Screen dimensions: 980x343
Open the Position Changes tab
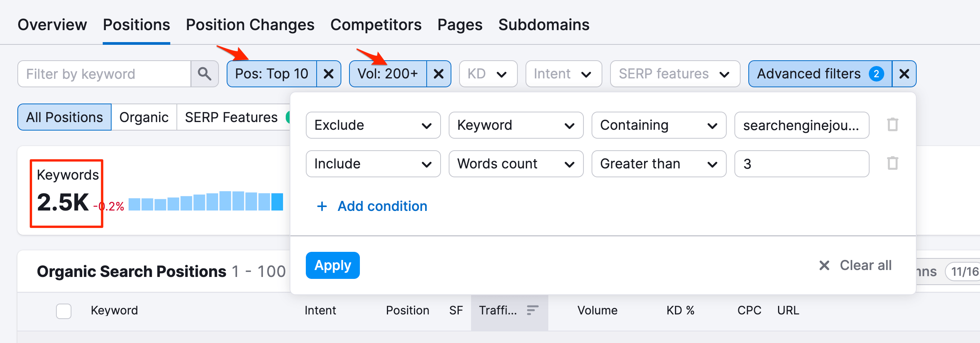(x=250, y=25)
